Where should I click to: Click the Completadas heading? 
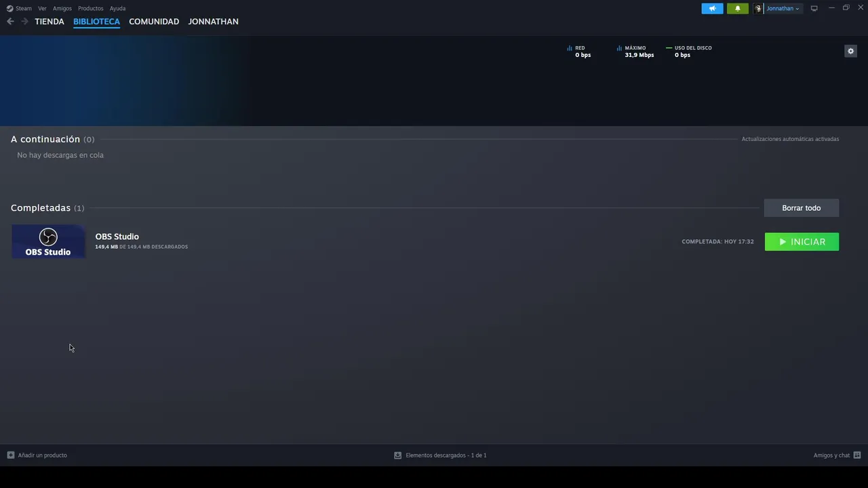point(41,208)
